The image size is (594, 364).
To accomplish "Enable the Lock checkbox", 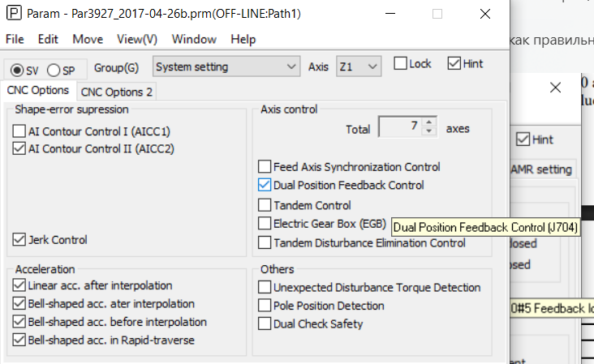I will [400, 64].
